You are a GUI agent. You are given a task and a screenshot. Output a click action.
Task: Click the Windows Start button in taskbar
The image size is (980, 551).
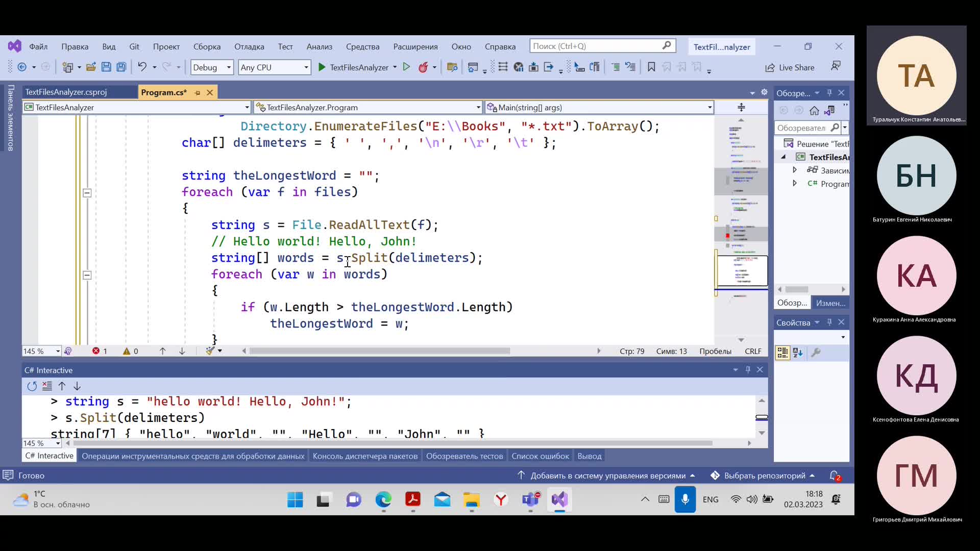[295, 499]
